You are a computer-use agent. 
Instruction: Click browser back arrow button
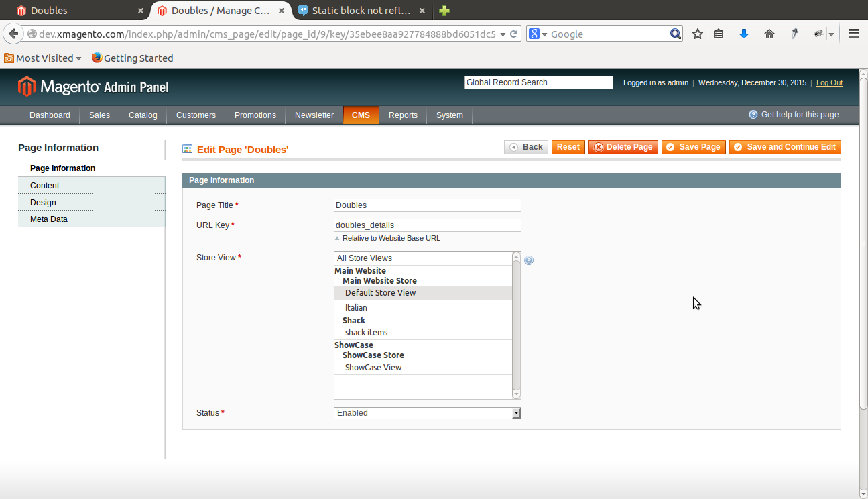(13, 34)
